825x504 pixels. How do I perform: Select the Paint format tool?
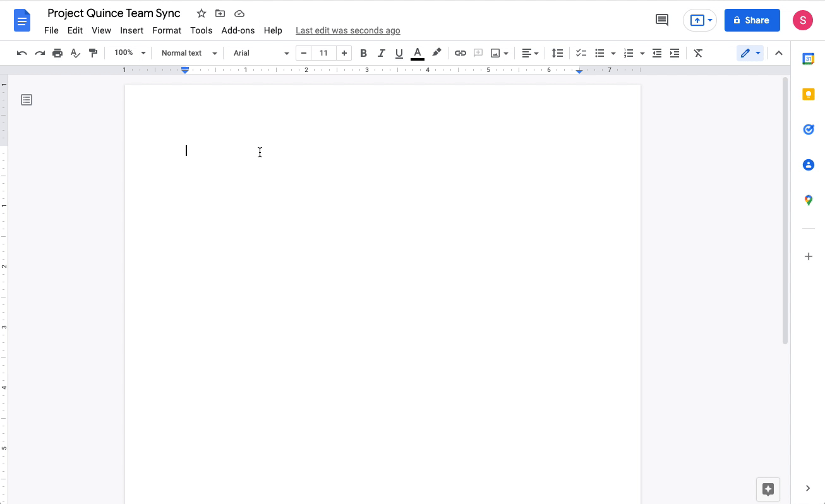click(93, 53)
